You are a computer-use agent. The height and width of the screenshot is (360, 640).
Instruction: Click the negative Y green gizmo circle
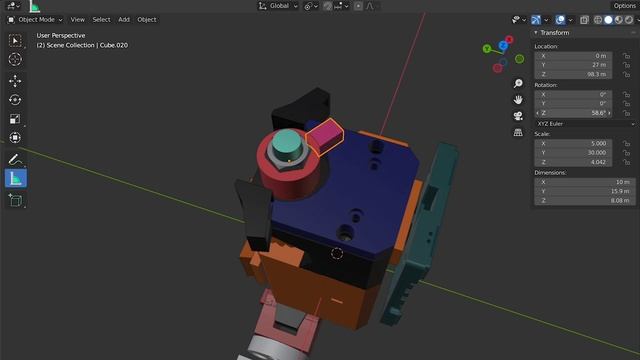pyautogui.click(x=520, y=59)
